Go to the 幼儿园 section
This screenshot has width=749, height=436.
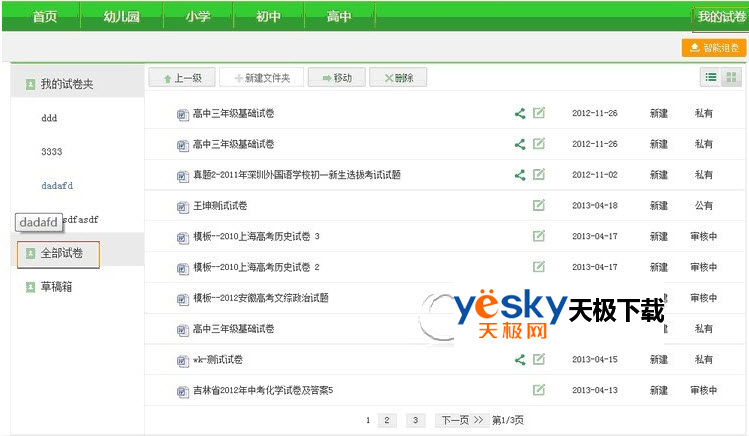click(x=121, y=17)
